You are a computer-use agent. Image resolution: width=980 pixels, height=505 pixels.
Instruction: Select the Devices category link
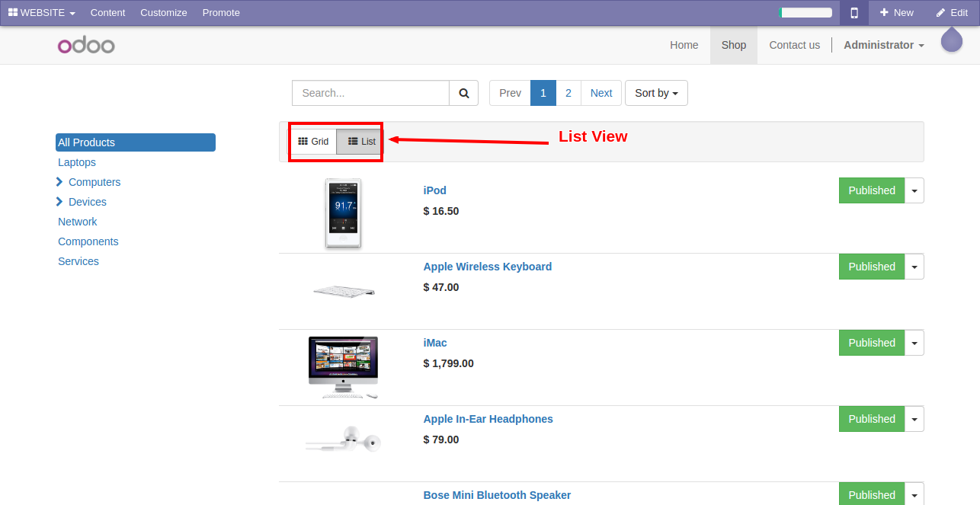pos(88,202)
